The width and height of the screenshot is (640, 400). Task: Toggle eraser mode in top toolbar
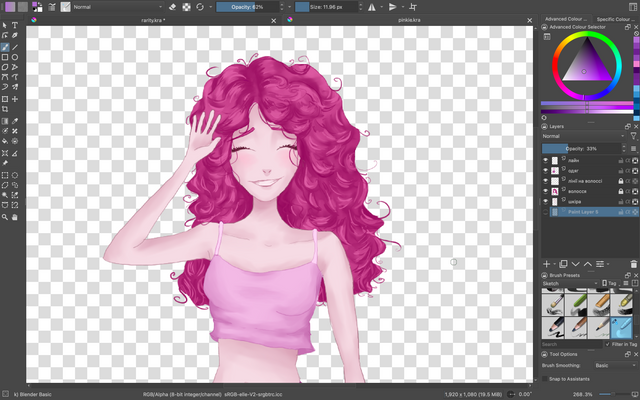(x=172, y=6)
